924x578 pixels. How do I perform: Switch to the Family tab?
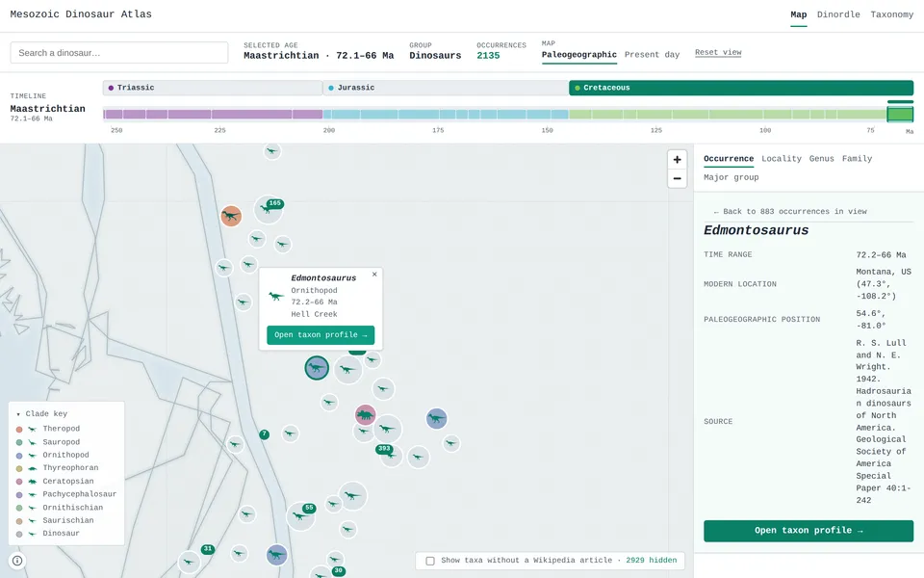pyautogui.click(x=857, y=159)
